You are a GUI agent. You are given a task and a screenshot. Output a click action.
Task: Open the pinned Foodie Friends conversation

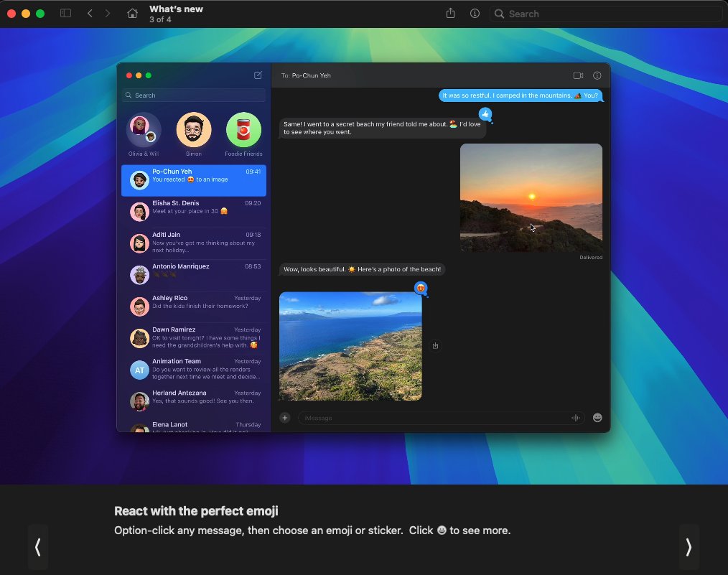pos(244,134)
